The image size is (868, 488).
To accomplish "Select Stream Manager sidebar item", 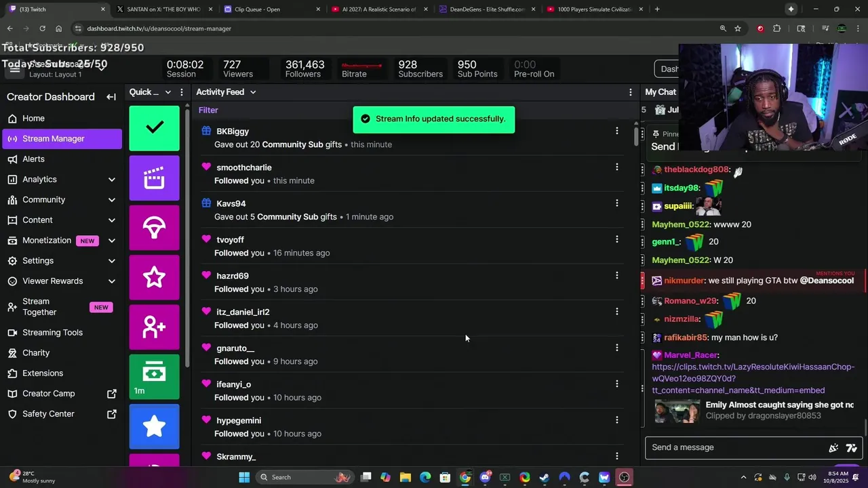I will click(x=61, y=138).
